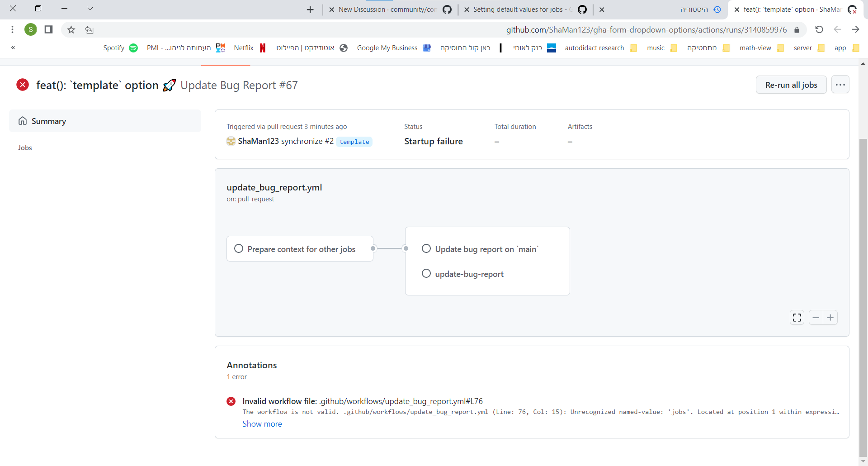Toggle the bookmark star for this page

[71, 29]
